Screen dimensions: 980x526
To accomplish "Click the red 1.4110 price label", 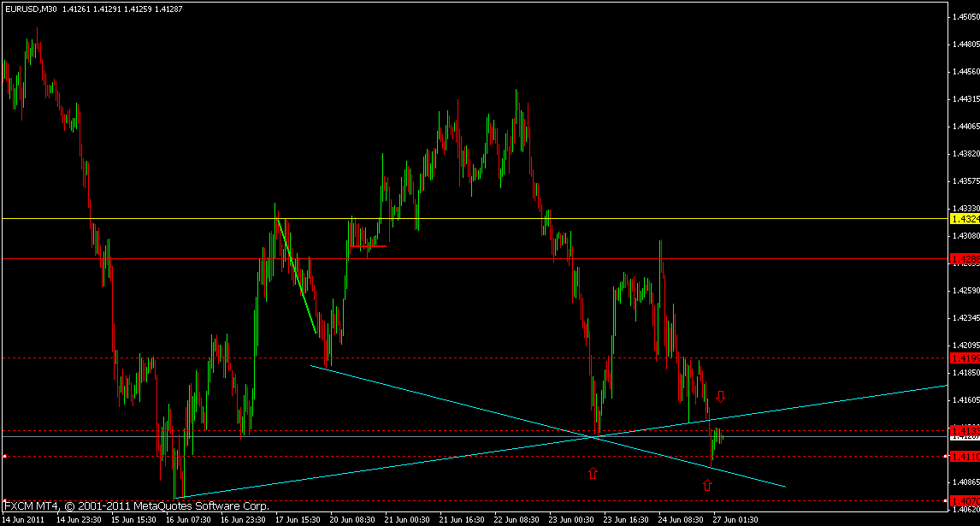I will [963, 457].
